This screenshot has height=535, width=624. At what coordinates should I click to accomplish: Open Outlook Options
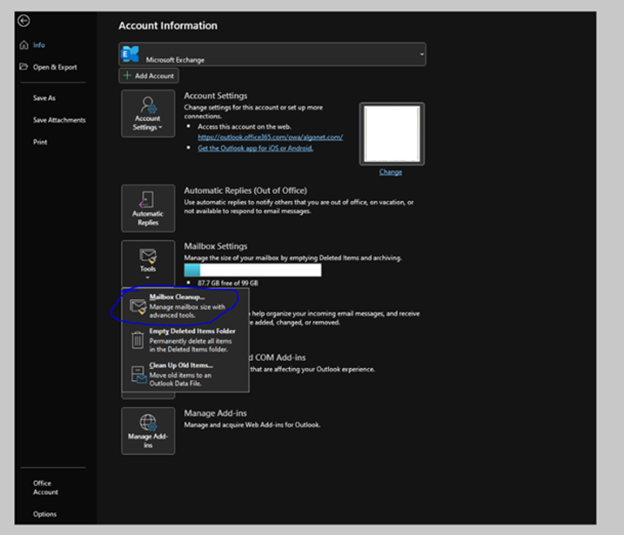[45, 514]
